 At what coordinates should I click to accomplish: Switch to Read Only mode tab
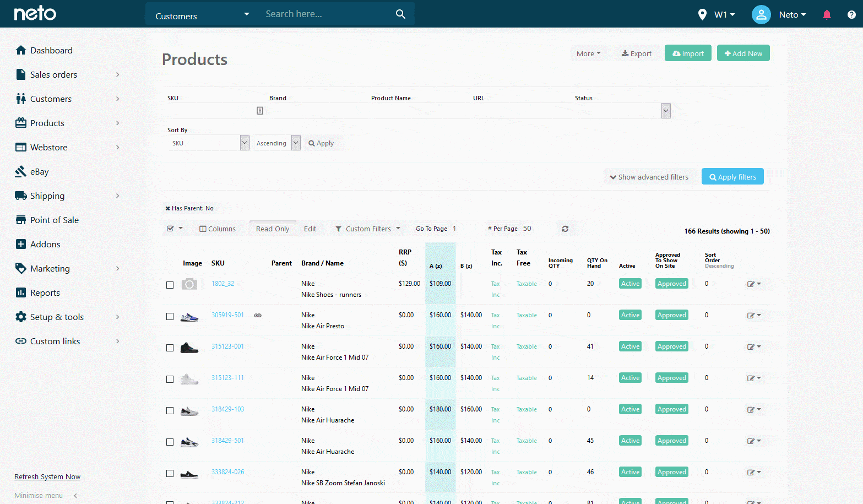(x=273, y=229)
